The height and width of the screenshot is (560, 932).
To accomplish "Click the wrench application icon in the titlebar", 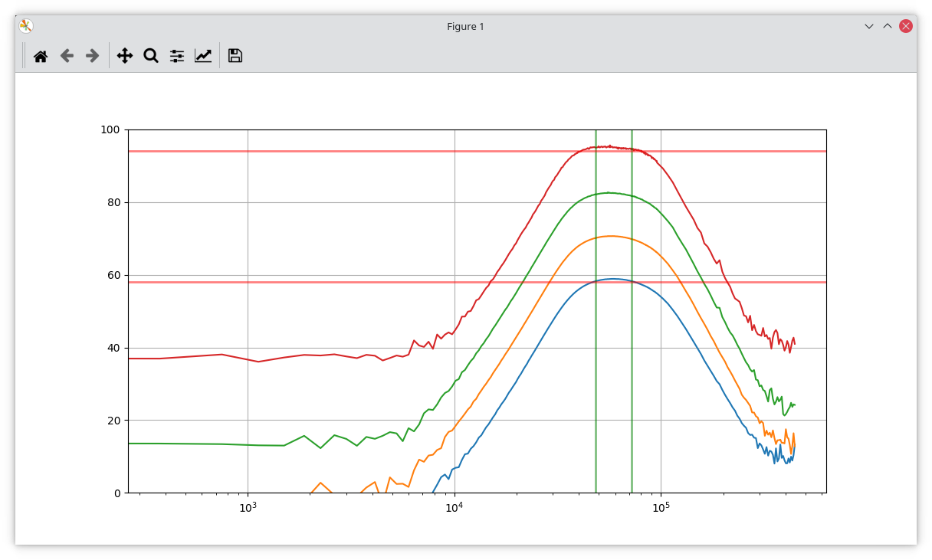I will [25, 25].
